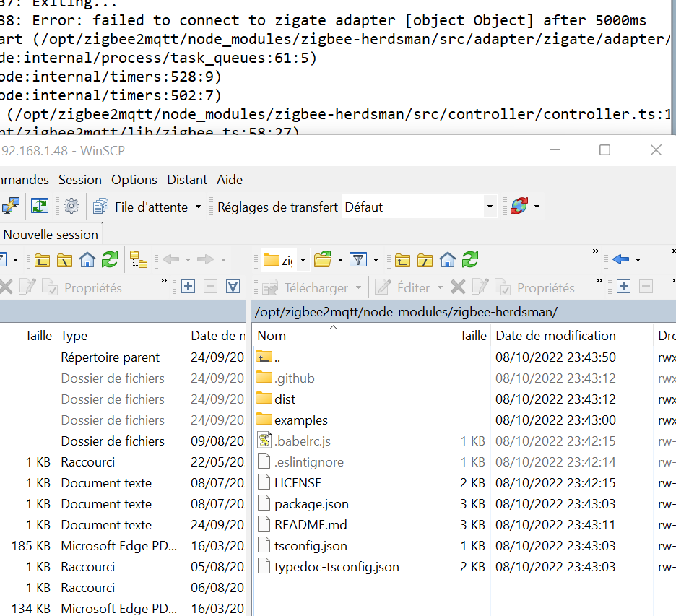The width and height of the screenshot is (676, 616).
Task: Click the open-directory folder icon with green arrow
Action: 323,259
